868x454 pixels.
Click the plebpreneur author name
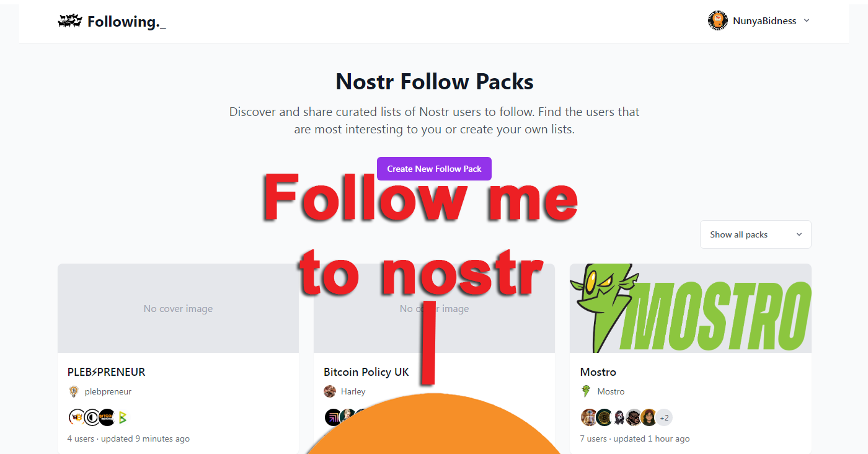pos(108,391)
